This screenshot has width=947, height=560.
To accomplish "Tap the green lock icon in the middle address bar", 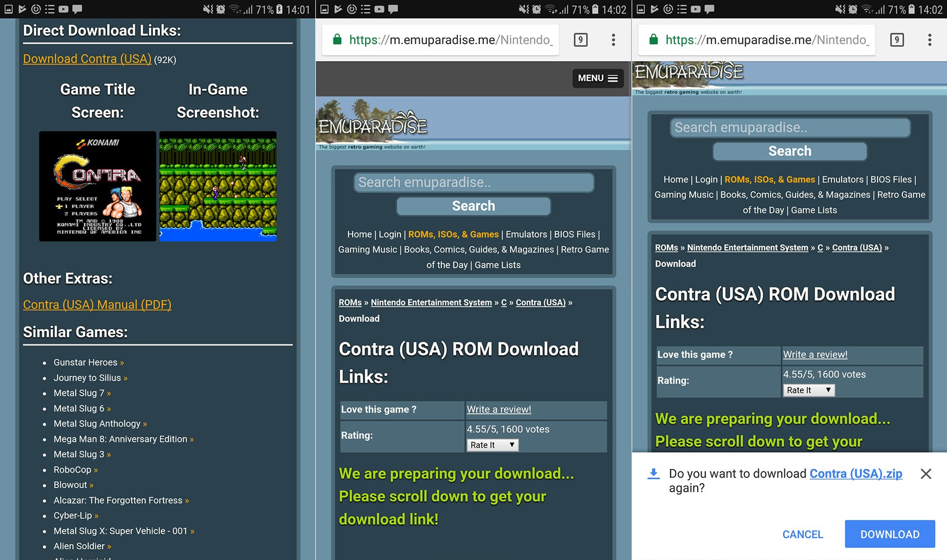I will point(337,39).
